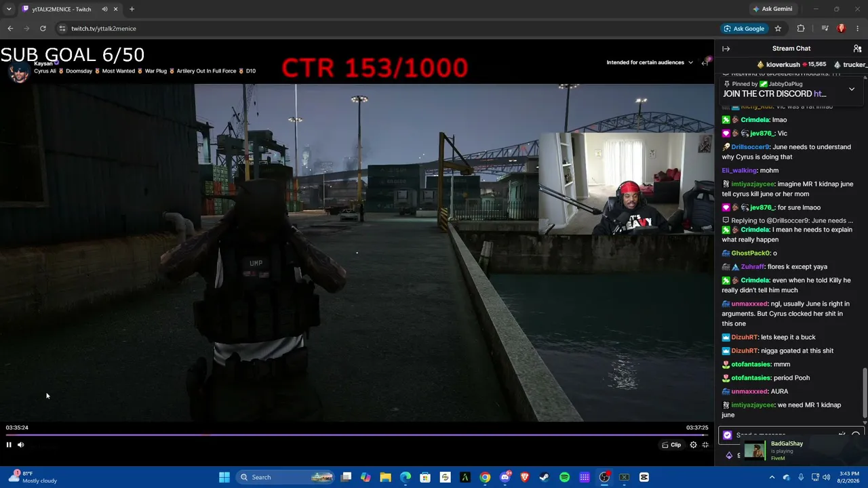The height and width of the screenshot is (488, 868).
Task: Open File Explorer from the taskbar
Action: 385,477
